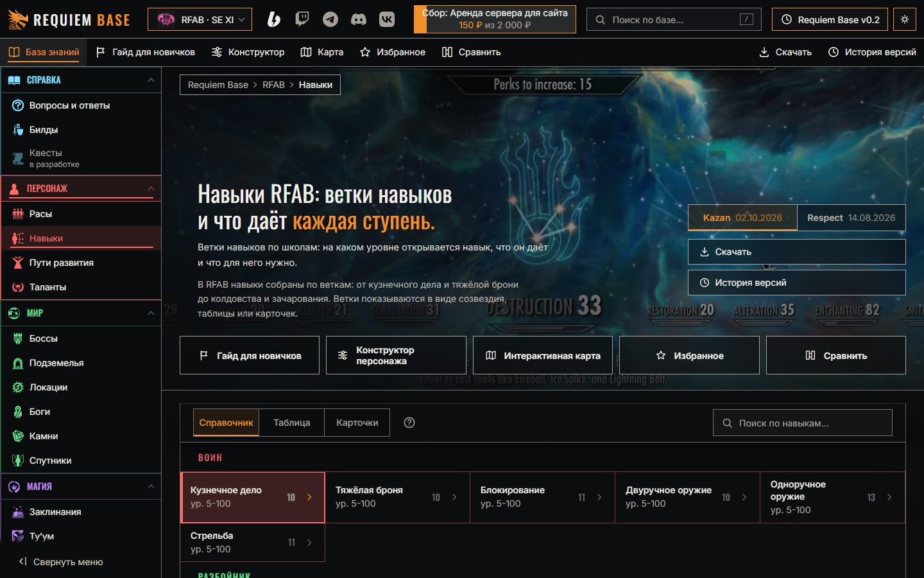The image size is (924, 578).
Task: Open the Telegram icon link
Action: click(330, 19)
